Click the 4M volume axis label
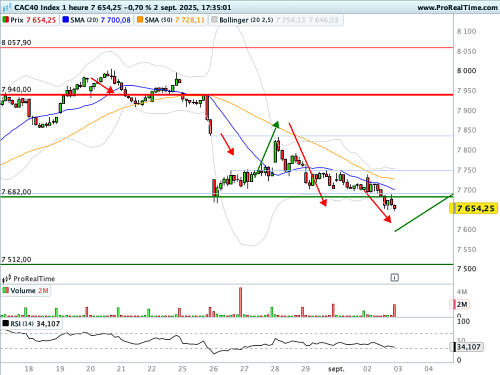This screenshot has height=375, width=500. tap(462, 292)
